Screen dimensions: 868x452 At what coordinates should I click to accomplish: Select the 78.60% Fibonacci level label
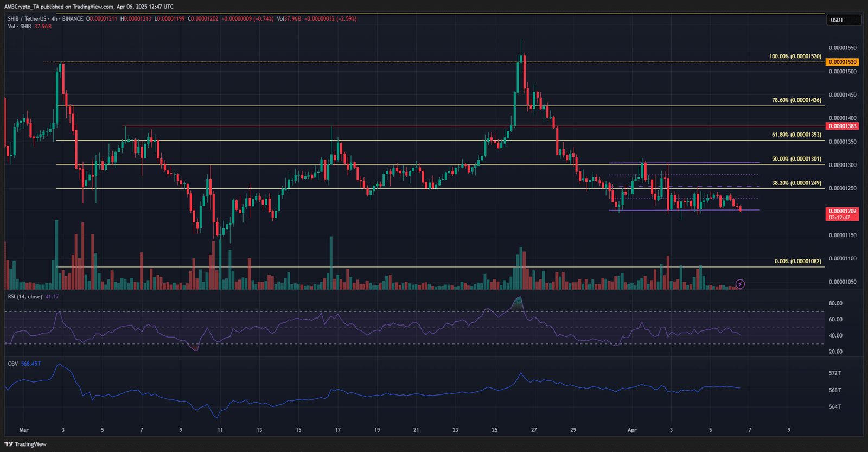(796, 100)
